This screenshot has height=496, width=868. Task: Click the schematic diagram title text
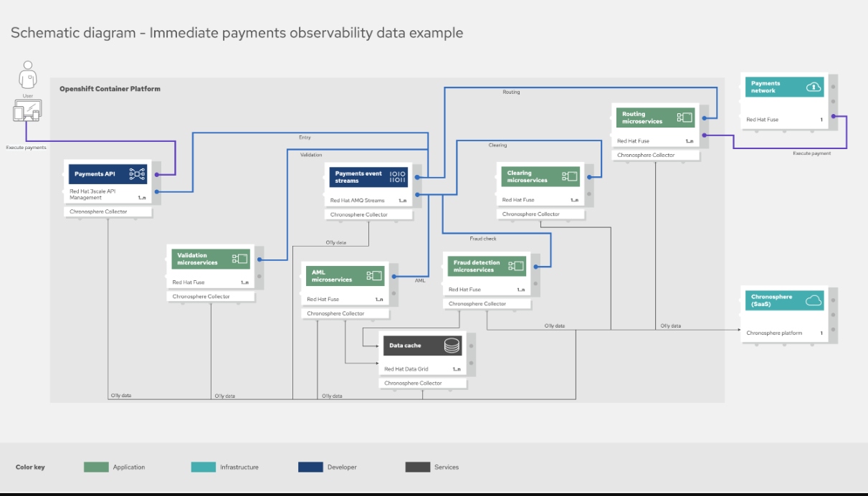pos(237,32)
